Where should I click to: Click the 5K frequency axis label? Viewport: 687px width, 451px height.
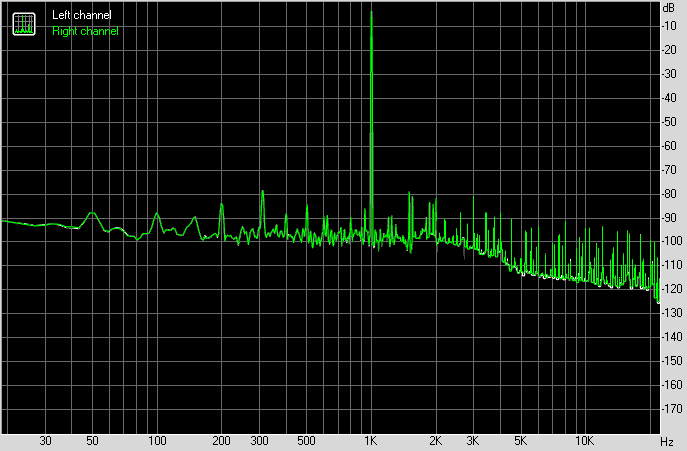tap(521, 441)
